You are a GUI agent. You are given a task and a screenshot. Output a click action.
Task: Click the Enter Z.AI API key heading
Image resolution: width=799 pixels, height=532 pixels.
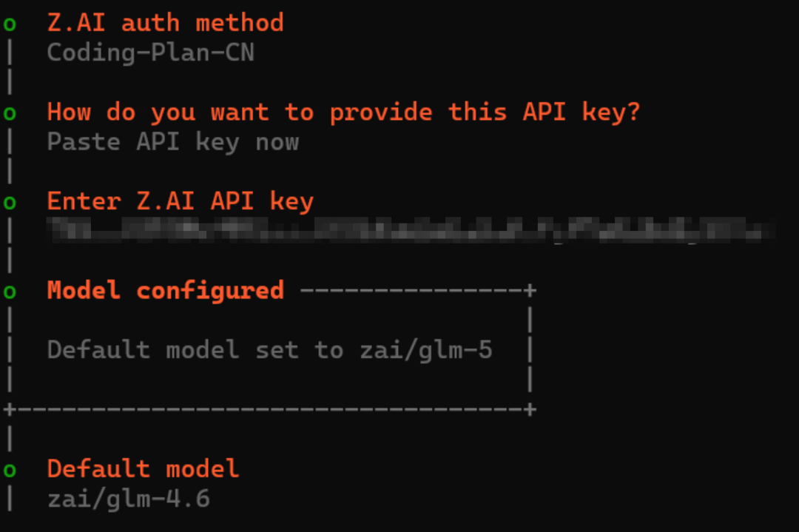click(x=180, y=201)
